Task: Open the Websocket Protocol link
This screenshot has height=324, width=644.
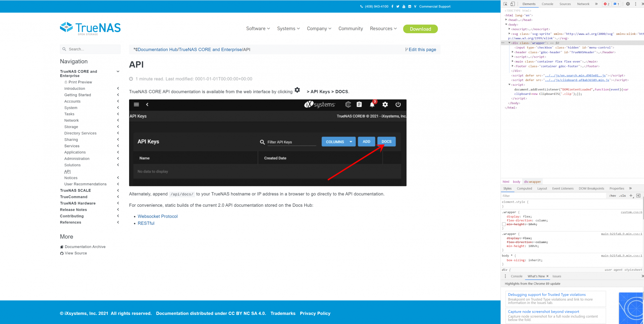Action: tap(158, 216)
